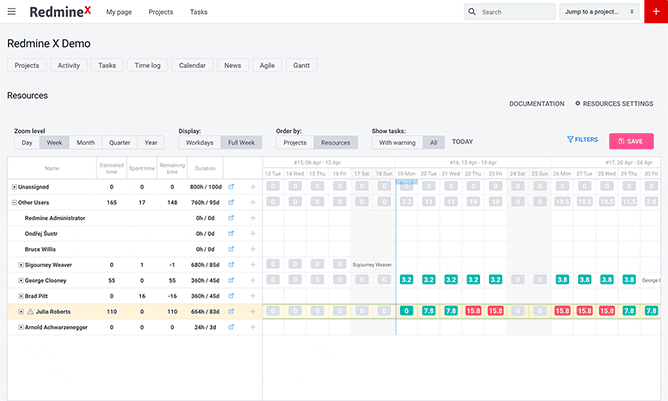Display Full Week
Image resolution: width=668 pixels, height=401 pixels.
click(241, 142)
